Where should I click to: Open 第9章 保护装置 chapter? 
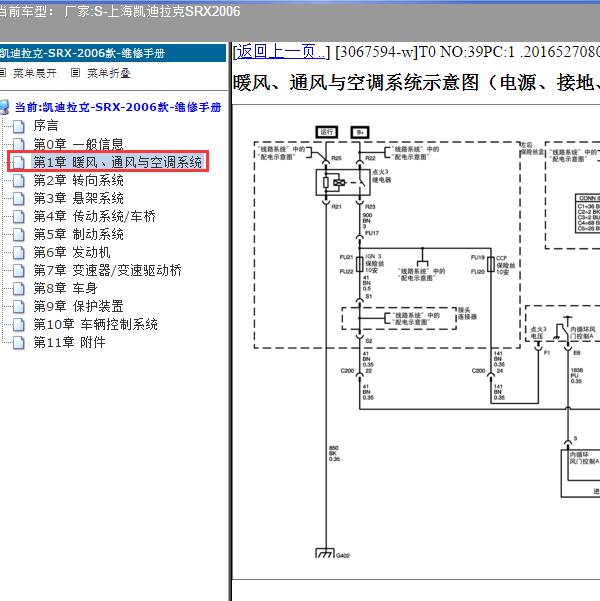coord(79,306)
